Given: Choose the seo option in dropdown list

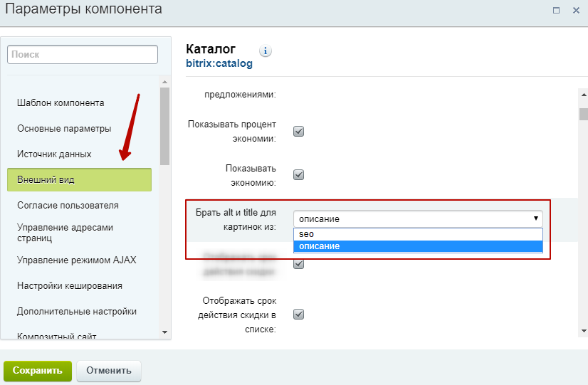Looking at the screenshot, I should tap(418, 234).
